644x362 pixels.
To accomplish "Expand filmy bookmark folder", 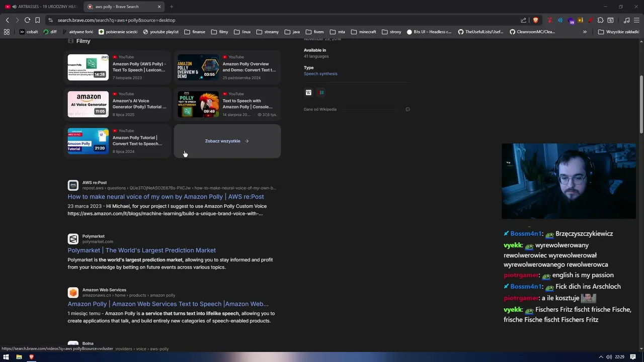I will click(220, 32).
